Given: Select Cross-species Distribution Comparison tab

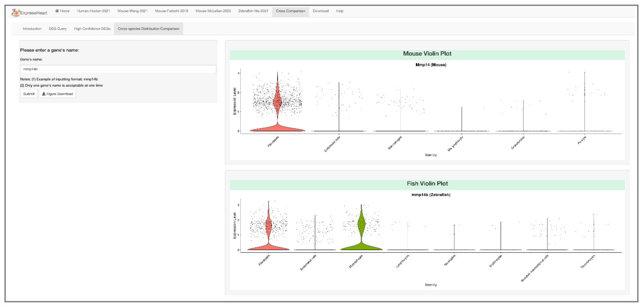Looking at the screenshot, I should pyautogui.click(x=148, y=29).
